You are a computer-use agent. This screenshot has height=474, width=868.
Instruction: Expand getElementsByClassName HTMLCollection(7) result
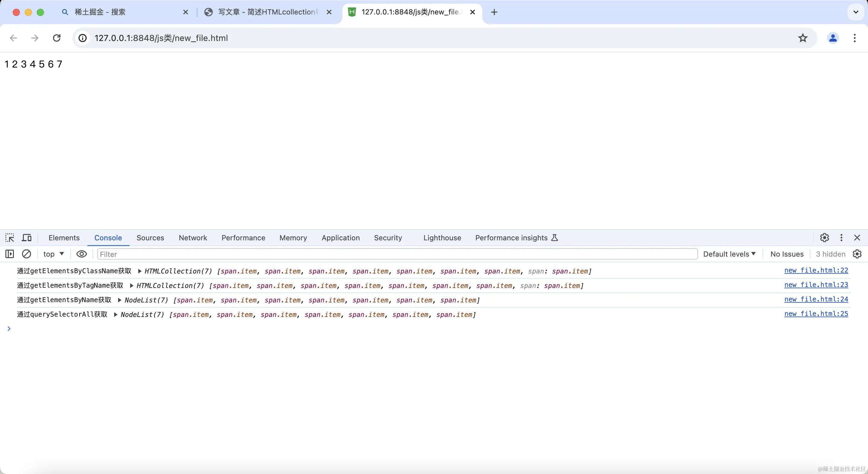pyautogui.click(x=140, y=271)
